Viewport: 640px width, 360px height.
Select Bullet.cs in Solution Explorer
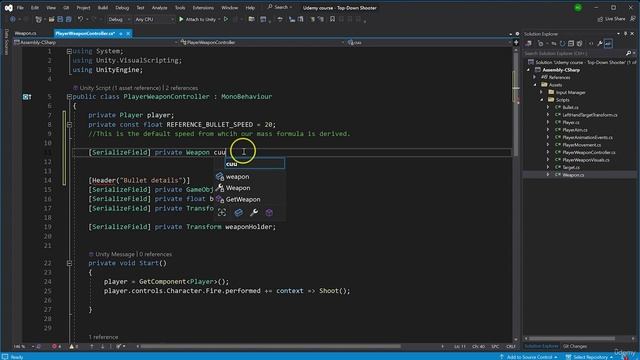[x=570, y=108]
